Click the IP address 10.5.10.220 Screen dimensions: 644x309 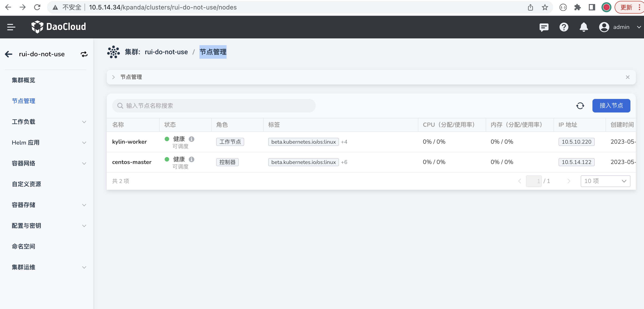point(576,142)
